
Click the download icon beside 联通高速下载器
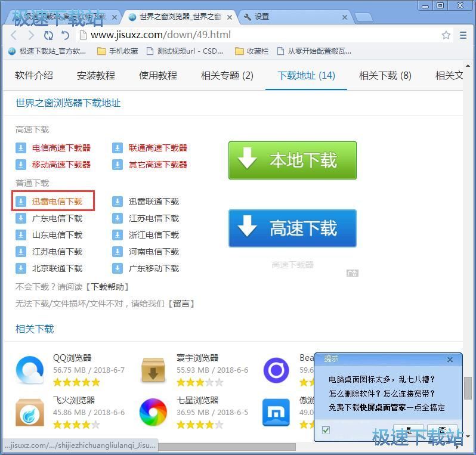117,148
